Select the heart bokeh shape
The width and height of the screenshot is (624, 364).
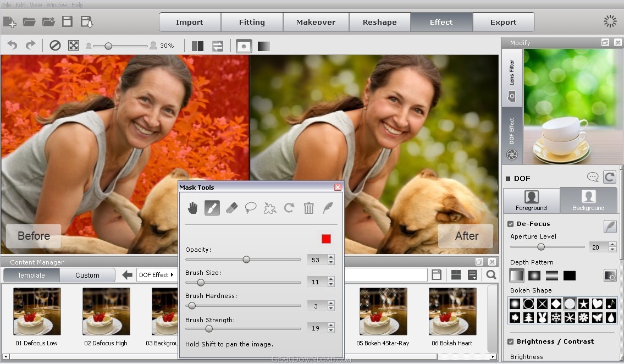coord(597,304)
